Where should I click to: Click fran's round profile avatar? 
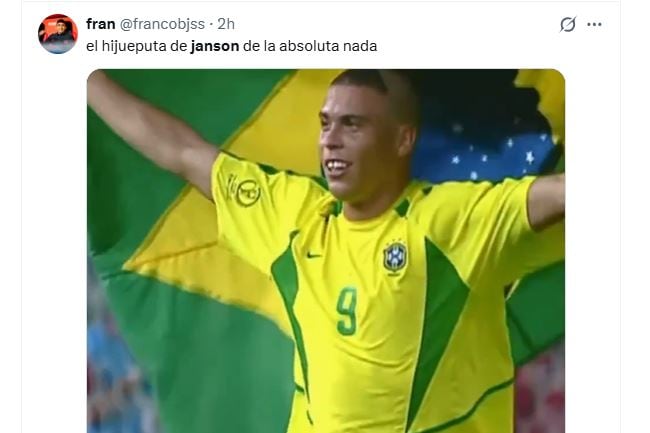pos(58,34)
